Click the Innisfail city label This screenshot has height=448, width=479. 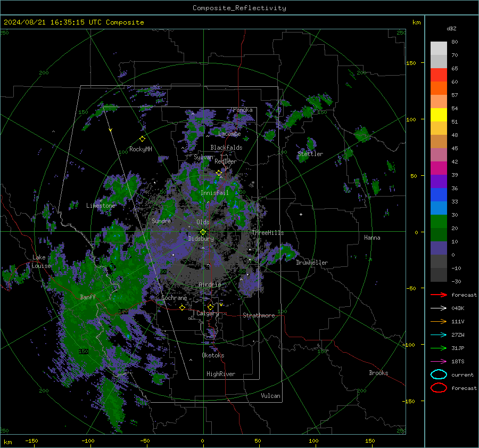(214, 193)
